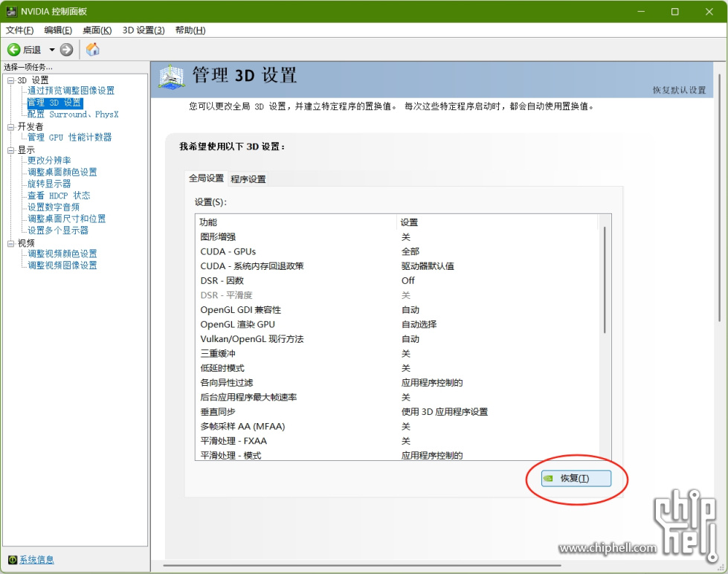Image resolution: width=728 pixels, height=574 pixels.
Task: Open 调整视频颜色设置
Action: pyautogui.click(x=62, y=254)
